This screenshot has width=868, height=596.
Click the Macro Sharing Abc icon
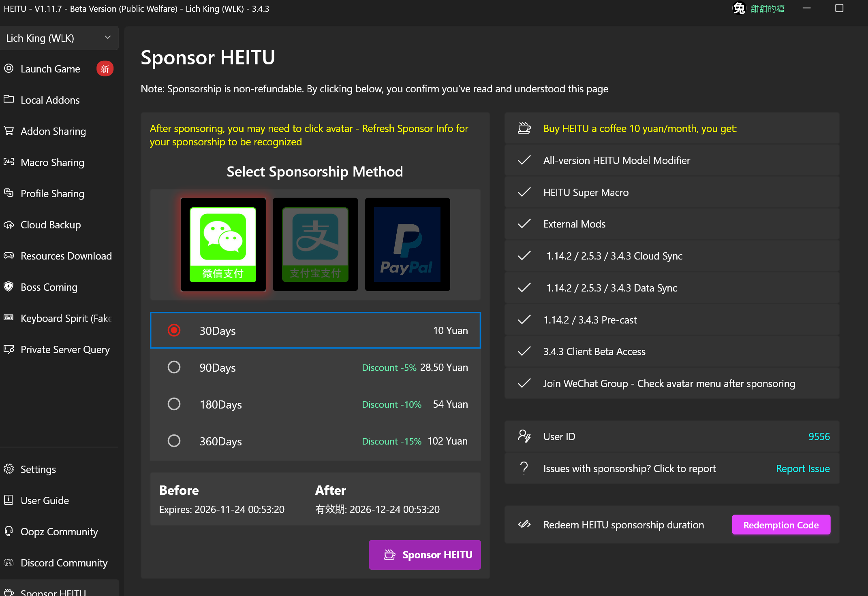pos(9,162)
